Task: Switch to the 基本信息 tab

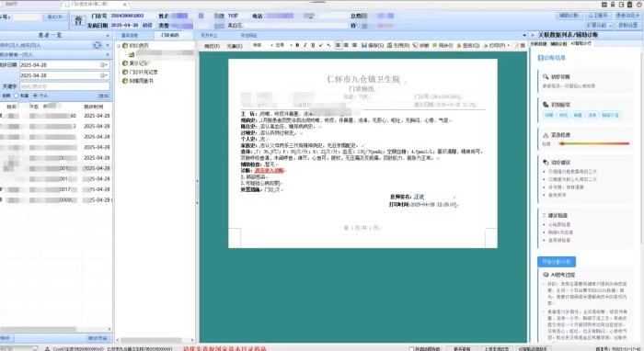Action: pyautogui.click(x=130, y=35)
